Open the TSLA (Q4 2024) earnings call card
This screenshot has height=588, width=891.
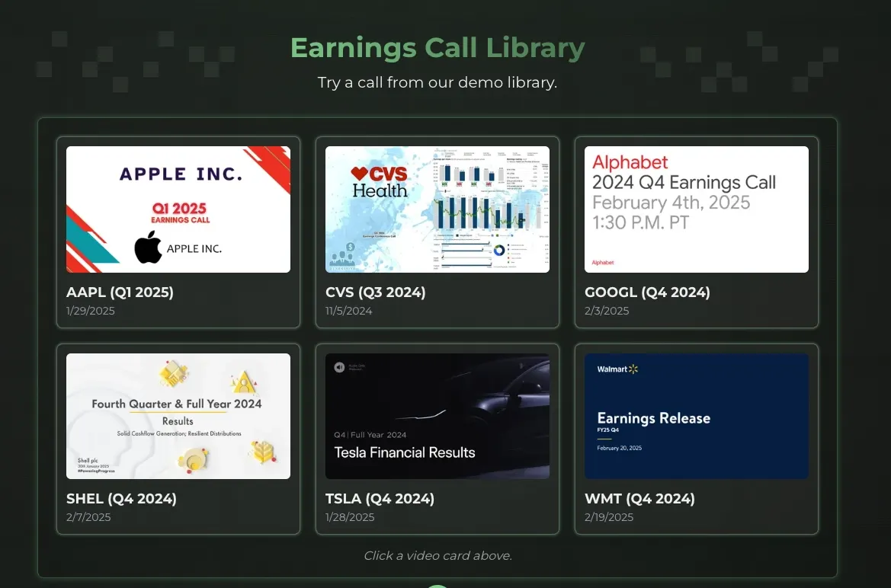pos(437,440)
